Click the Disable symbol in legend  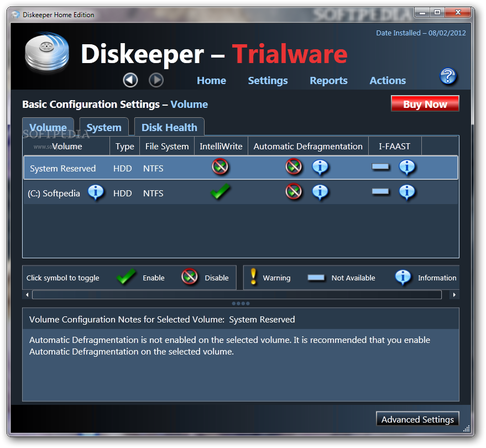pyautogui.click(x=190, y=277)
